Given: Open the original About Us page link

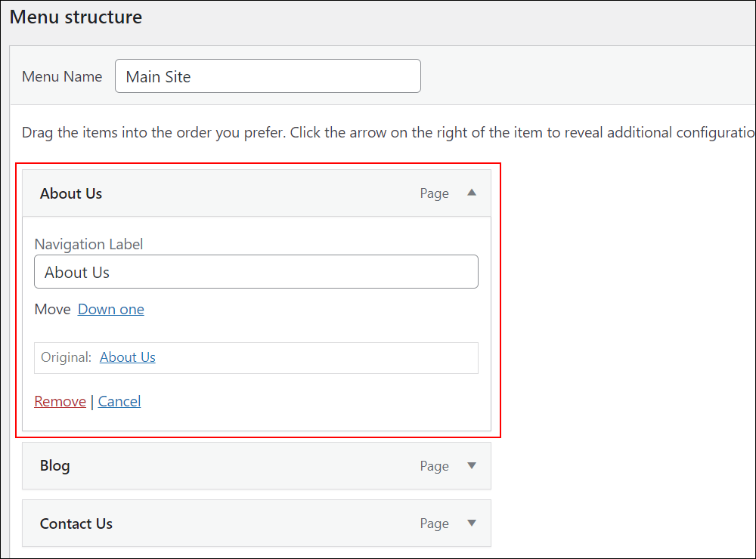Looking at the screenshot, I should tap(127, 357).
